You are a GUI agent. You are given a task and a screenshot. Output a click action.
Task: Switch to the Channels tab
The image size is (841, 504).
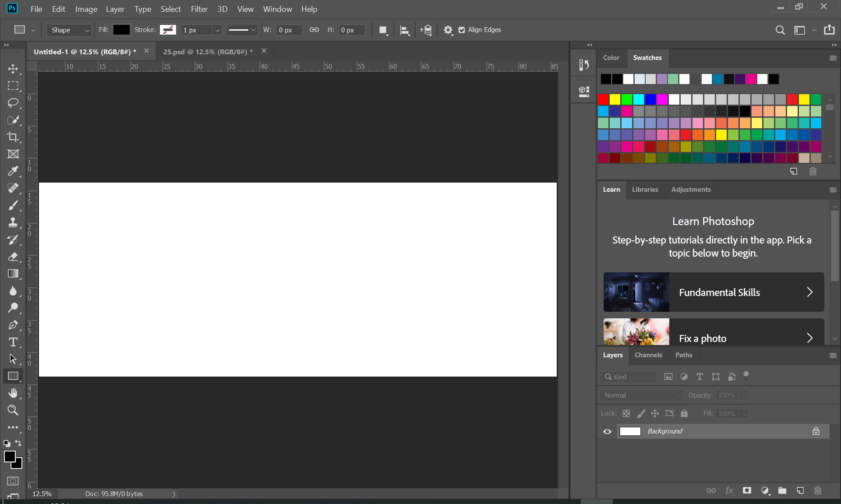(x=648, y=355)
